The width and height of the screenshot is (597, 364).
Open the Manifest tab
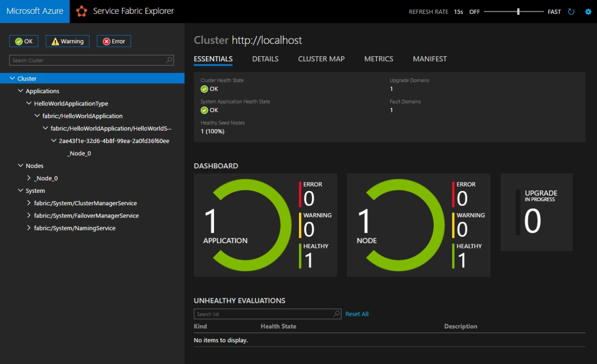tap(429, 59)
